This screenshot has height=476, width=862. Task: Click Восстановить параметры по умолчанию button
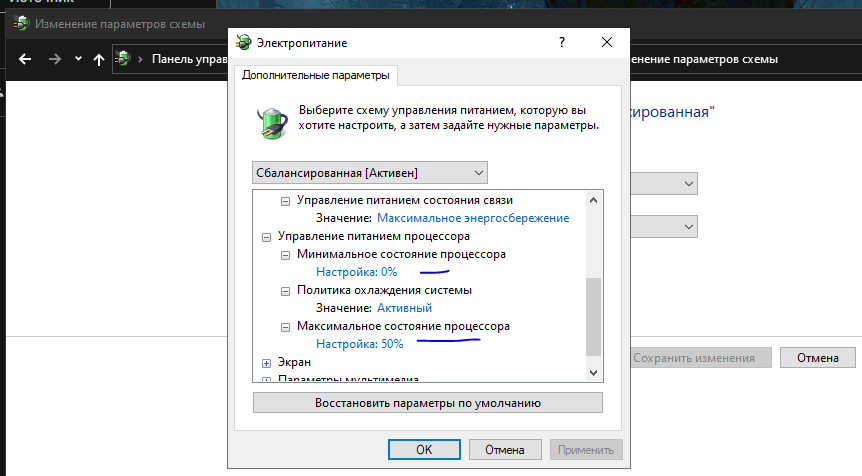[428, 403]
